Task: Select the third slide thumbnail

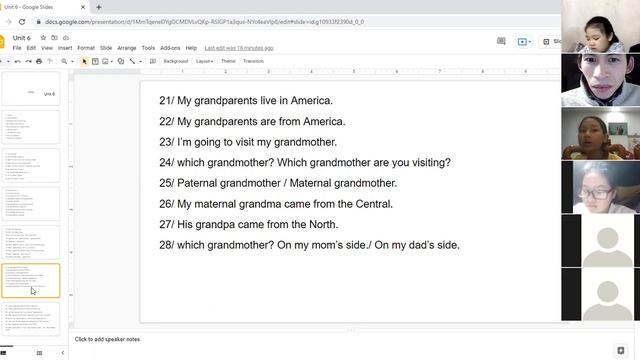Action: point(31,165)
